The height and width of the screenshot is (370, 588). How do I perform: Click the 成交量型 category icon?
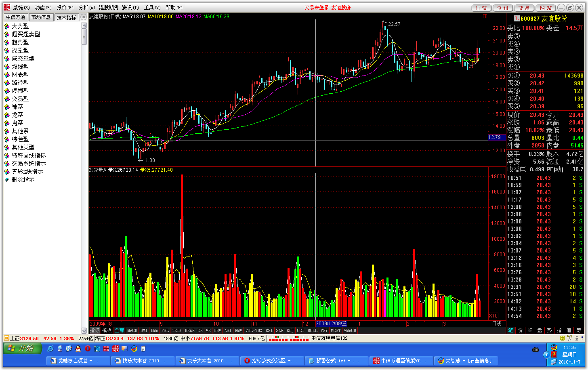tap(7, 59)
